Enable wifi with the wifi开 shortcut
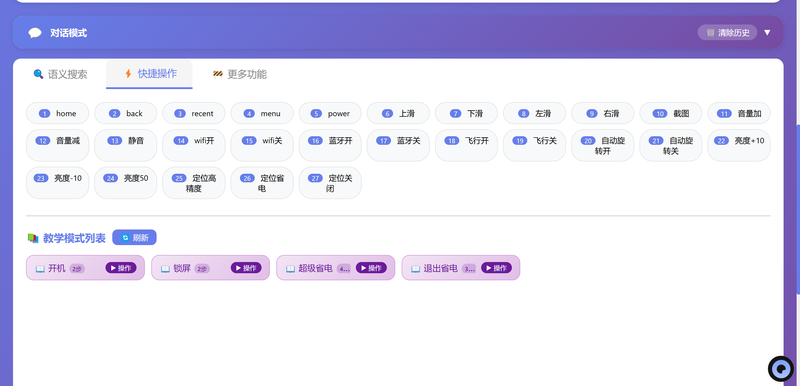The height and width of the screenshot is (386, 800). click(194, 145)
